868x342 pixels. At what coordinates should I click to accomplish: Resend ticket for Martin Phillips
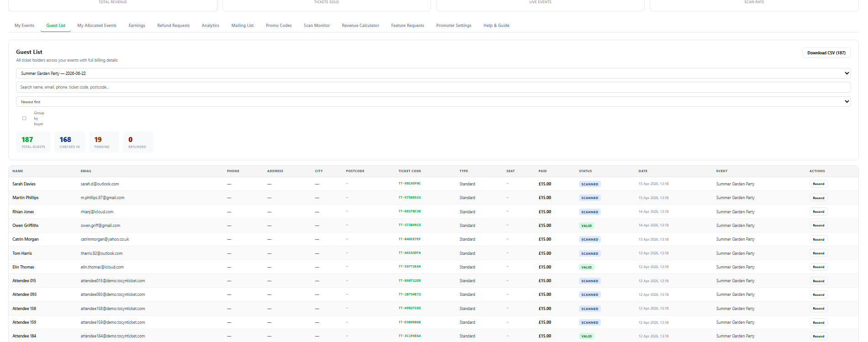click(818, 198)
